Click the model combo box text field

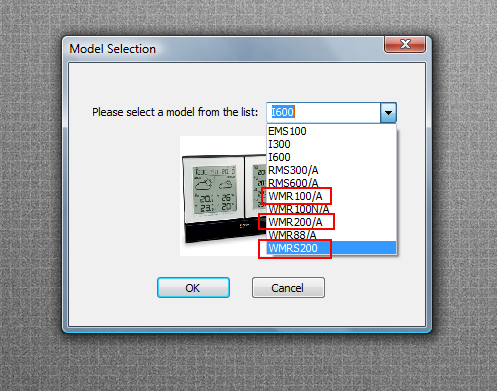click(323, 112)
